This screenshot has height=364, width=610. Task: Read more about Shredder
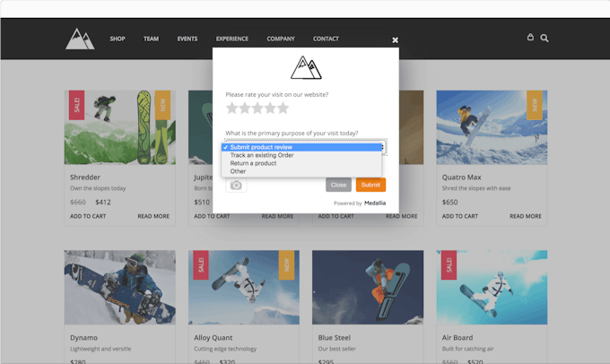point(153,216)
